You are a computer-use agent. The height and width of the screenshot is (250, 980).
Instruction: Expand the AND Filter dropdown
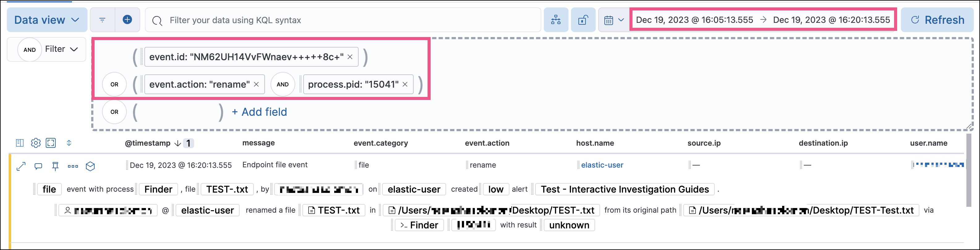(x=46, y=49)
